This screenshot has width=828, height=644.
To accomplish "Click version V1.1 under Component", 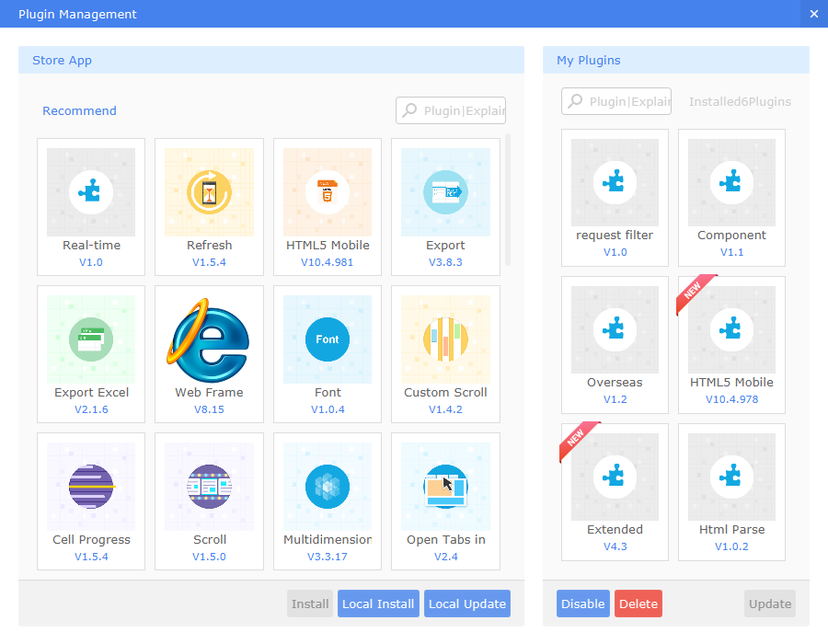I will (732, 252).
